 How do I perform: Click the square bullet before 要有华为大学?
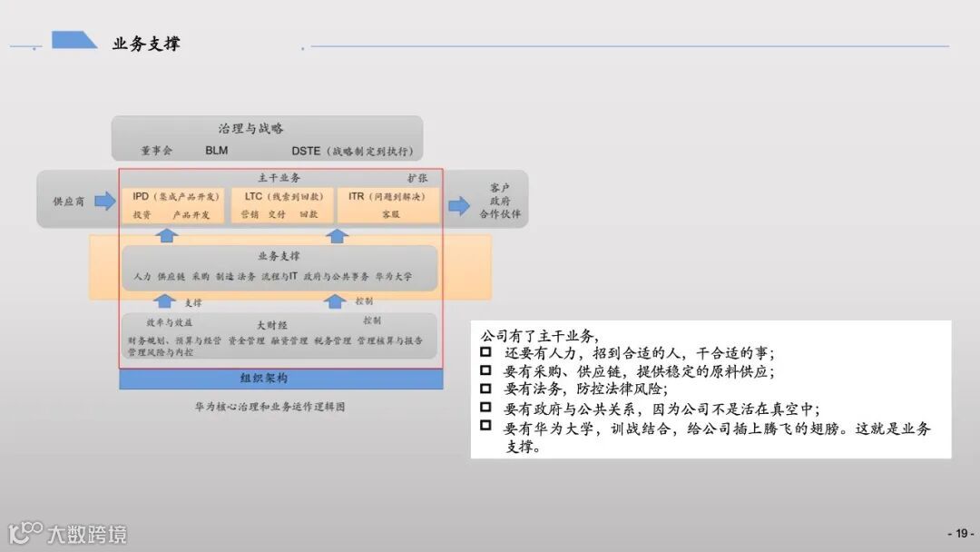pos(485,425)
